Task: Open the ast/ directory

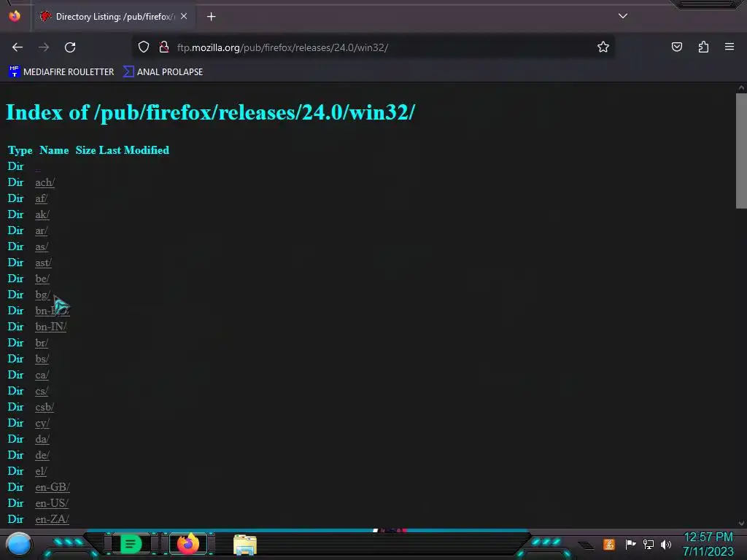Action: point(43,262)
